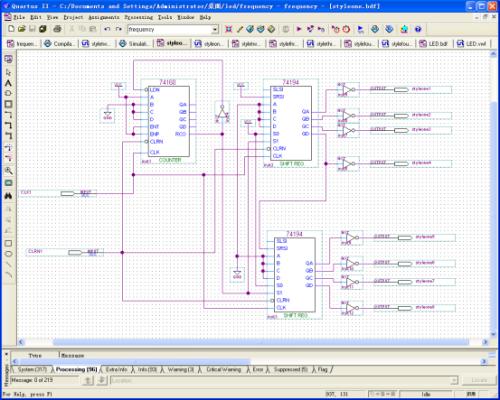Click the previous message up-arrow button
Viewport: 500px width, 400px height.
click(x=88, y=380)
